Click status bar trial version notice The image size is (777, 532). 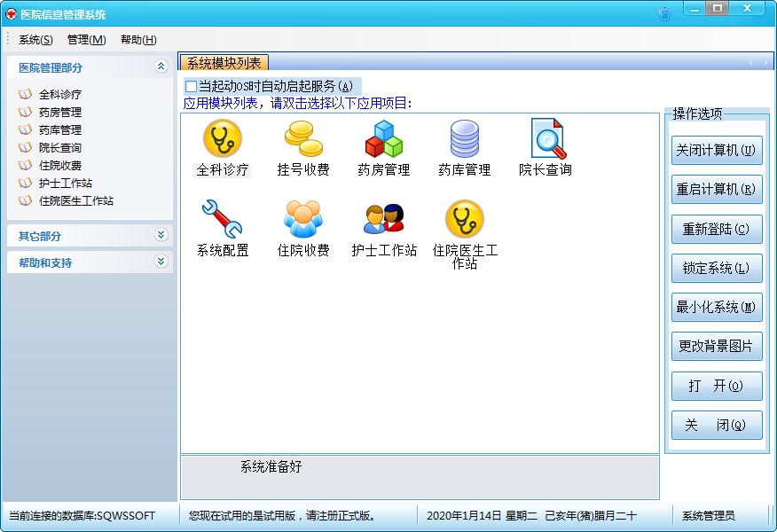282,516
